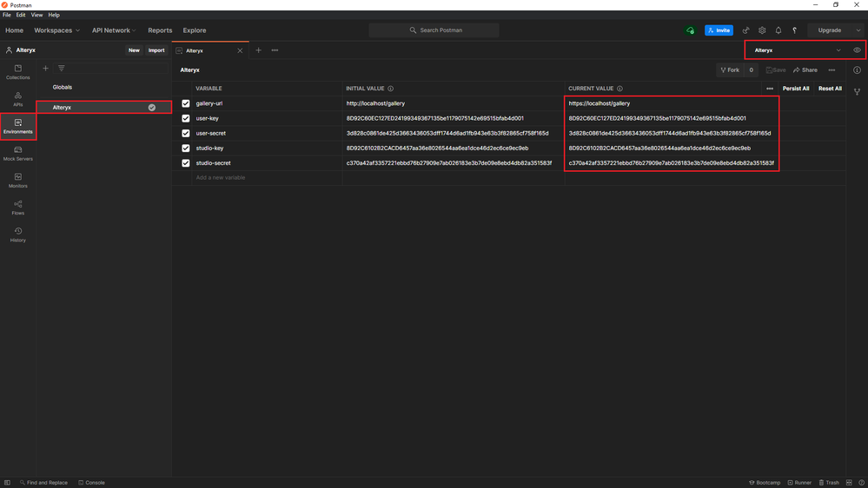This screenshot has width=868, height=488.
Task: Expand the API Network dropdown
Action: coord(114,30)
